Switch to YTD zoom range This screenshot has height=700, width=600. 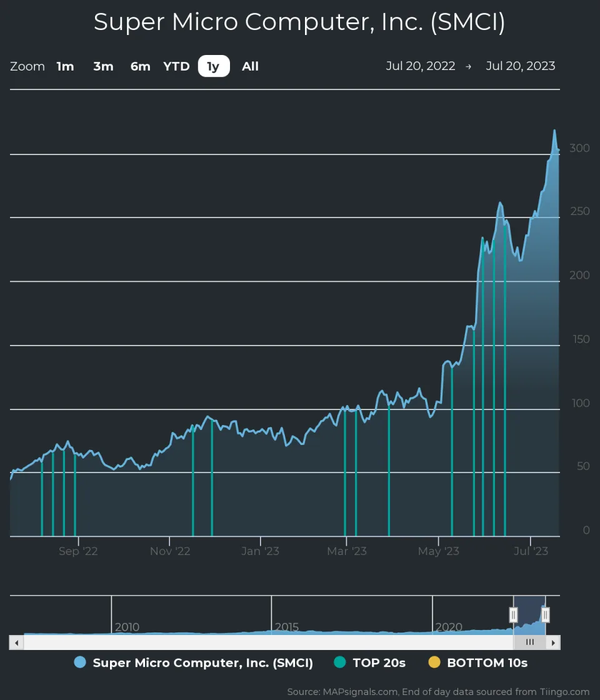[x=176, y=66]
